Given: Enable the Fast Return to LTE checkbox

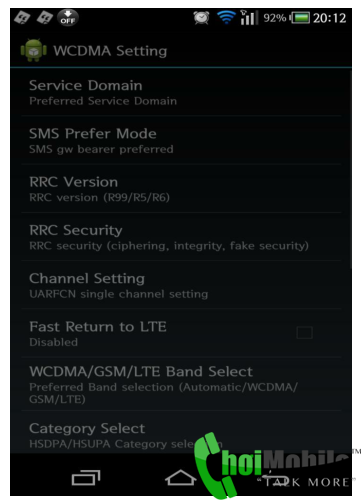Looking at the screenshot, I should pyautogui.click(x=304, y=333).
